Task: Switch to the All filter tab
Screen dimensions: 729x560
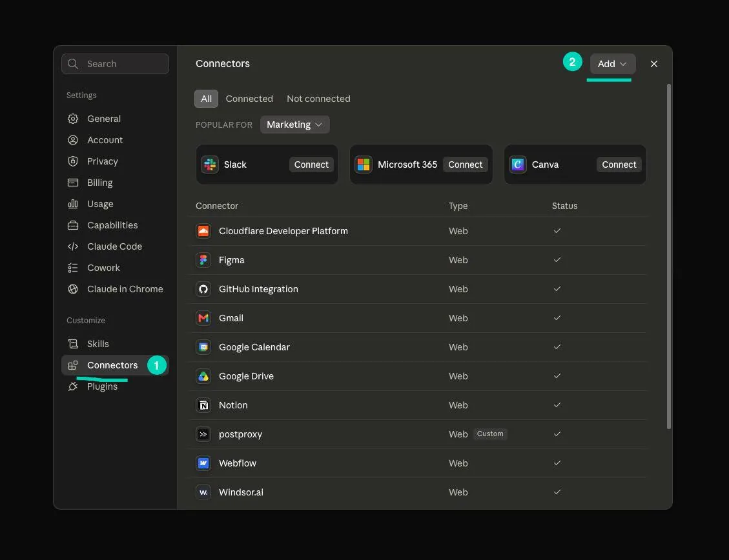Action: (206, 99)
